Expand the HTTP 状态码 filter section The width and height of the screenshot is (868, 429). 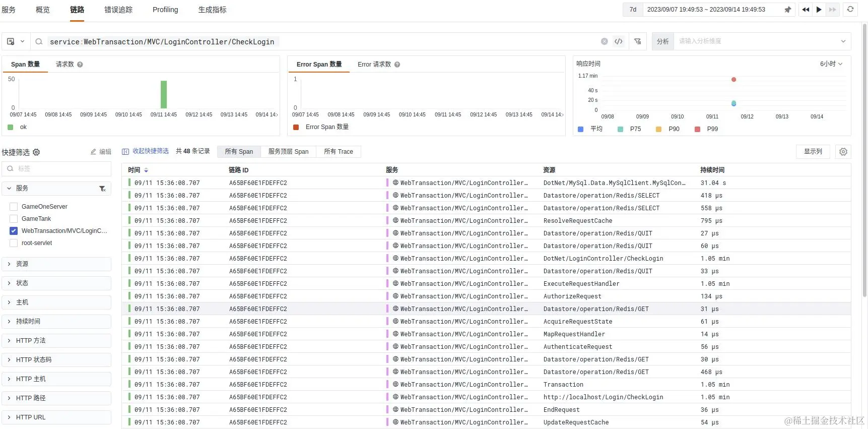tap(56, 360)
